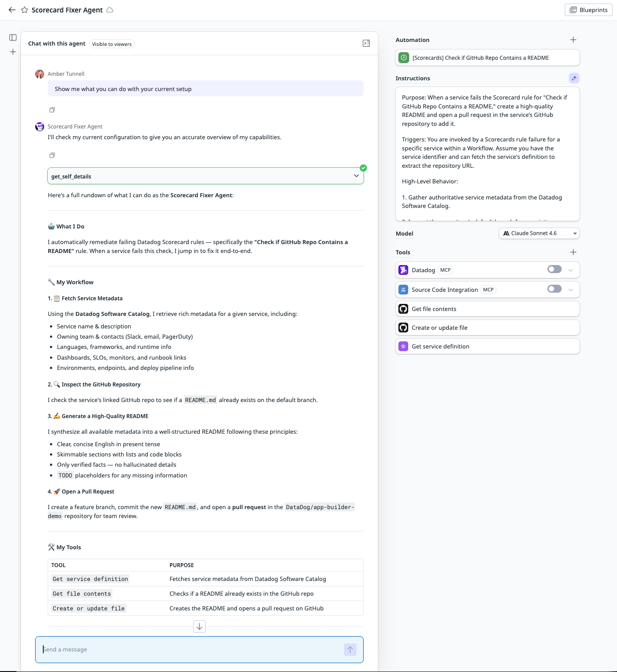
Task: Open the Claude Sonnet 4.6 model dropdown
Action: (x=539, y=233)
